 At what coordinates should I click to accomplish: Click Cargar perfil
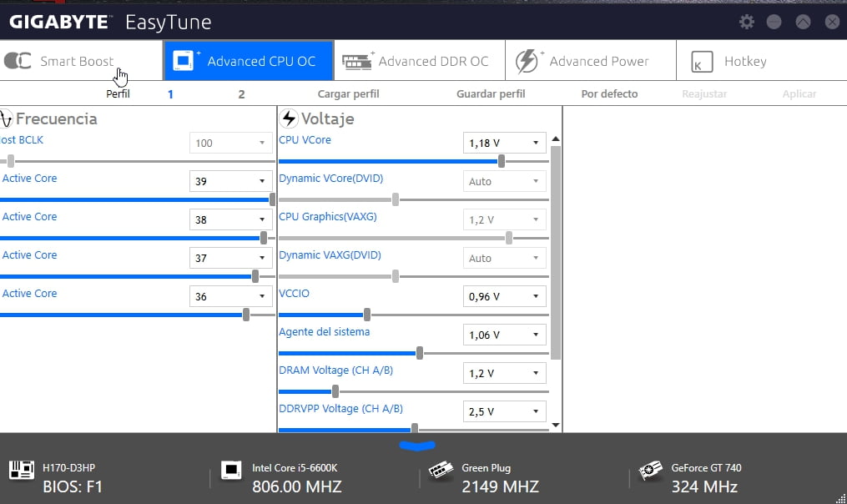pyautogui.click(x=349, y=94)
